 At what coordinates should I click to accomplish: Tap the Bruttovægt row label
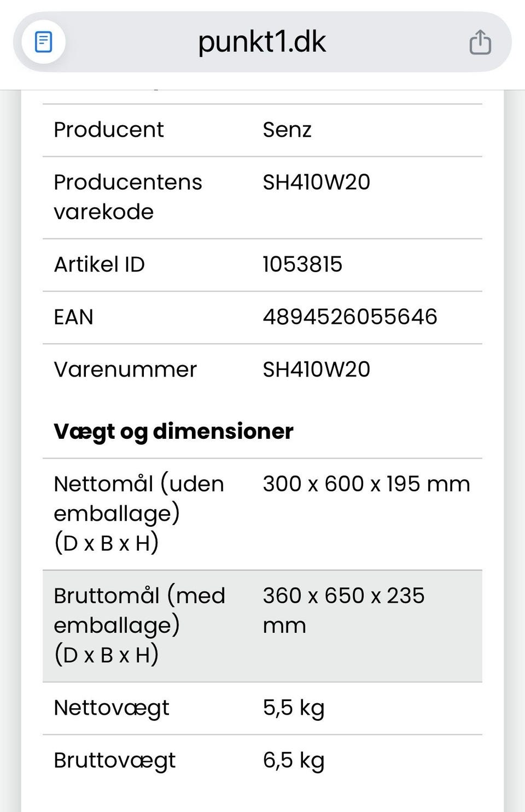click(115, 760)
